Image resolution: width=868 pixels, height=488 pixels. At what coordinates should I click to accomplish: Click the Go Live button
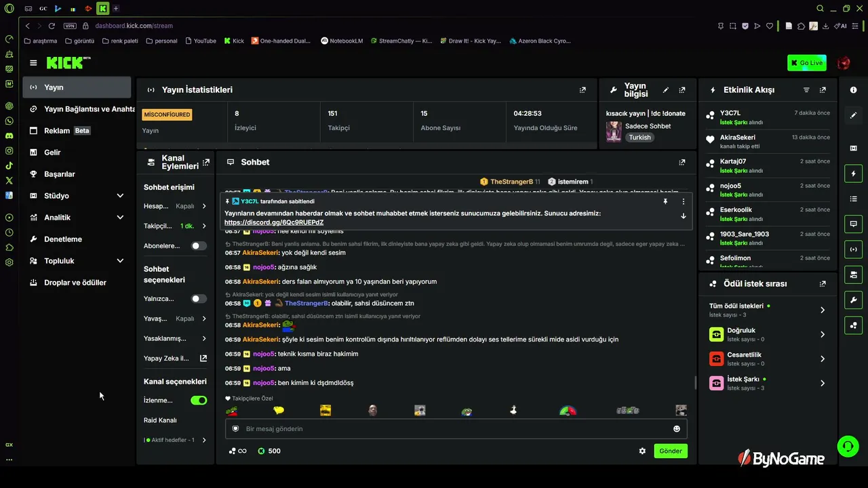pyautogui.click(x=807, y=63)
